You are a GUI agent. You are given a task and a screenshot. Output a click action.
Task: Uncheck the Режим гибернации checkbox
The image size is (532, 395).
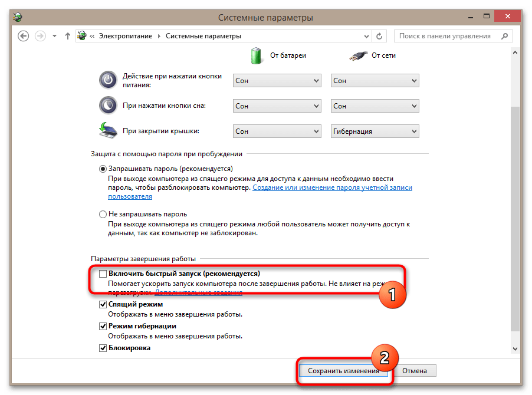103,326
